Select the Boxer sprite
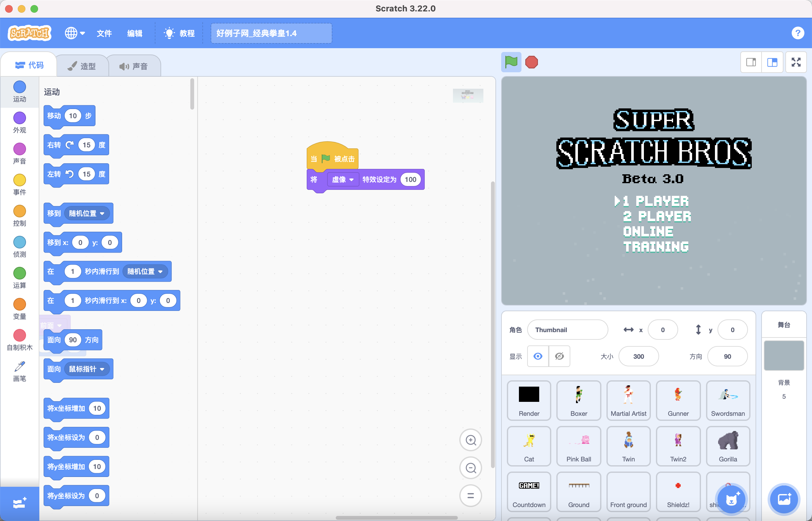The image size is (812, 521). coord(579,401)
